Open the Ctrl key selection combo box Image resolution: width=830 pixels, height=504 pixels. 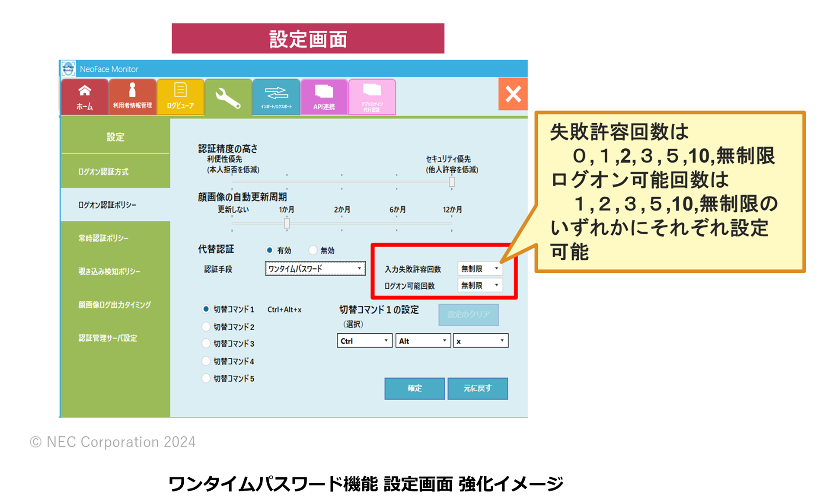[364, 341]
